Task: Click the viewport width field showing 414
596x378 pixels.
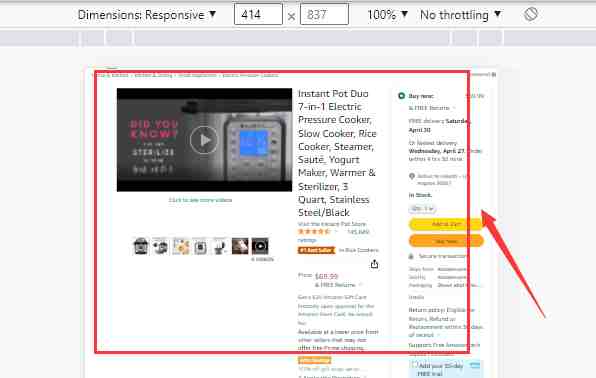Action: pos(258,14)
